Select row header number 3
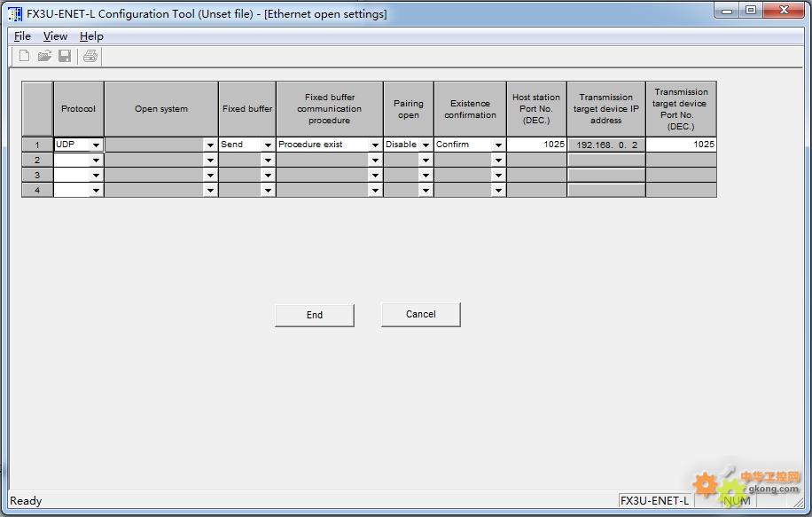The image size is (812, 517). [x=37, y=175]
